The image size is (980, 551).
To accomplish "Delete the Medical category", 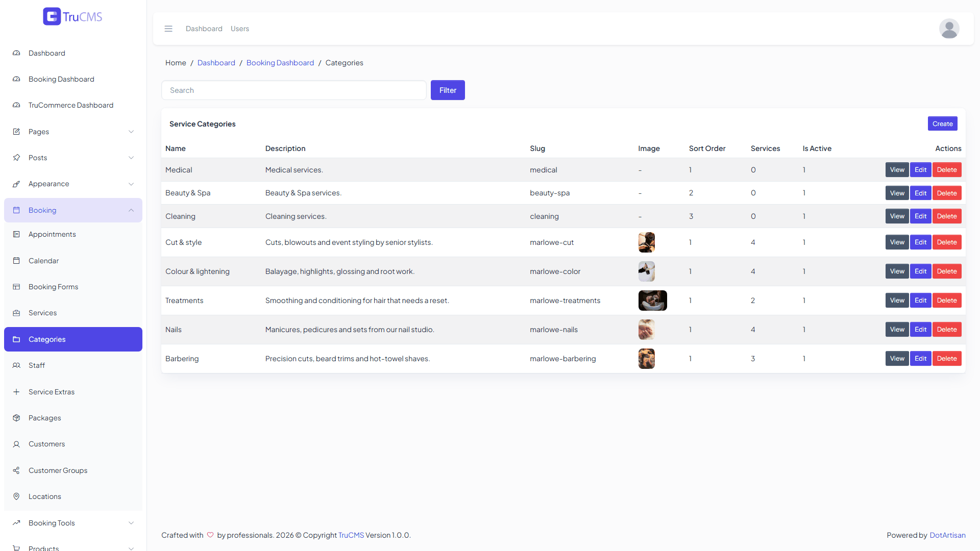I will click(947, 170).
